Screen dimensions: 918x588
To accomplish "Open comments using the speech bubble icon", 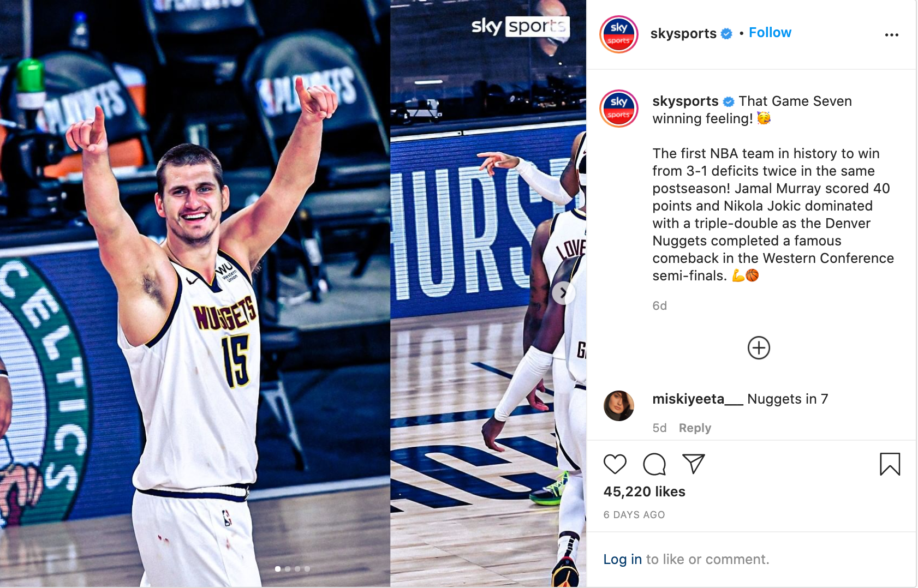I will click(654, 464).
